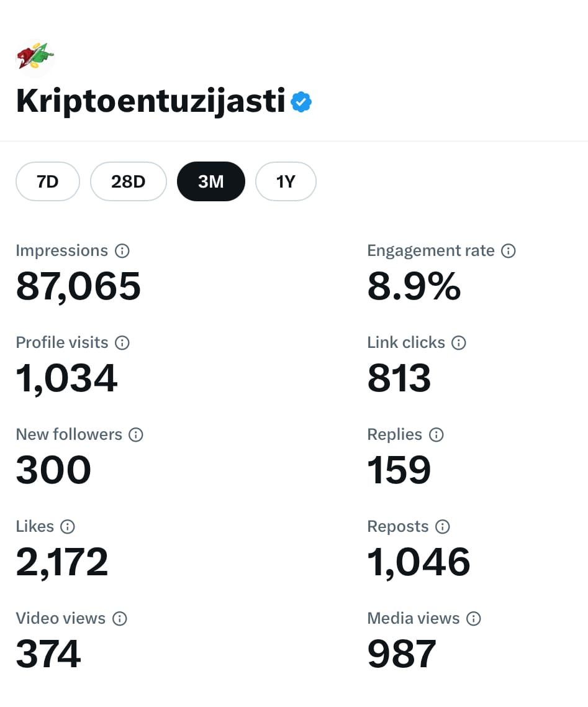Open the Impressions info tooltip
This screenshot has width=588, height=707.
coord(122,250)
